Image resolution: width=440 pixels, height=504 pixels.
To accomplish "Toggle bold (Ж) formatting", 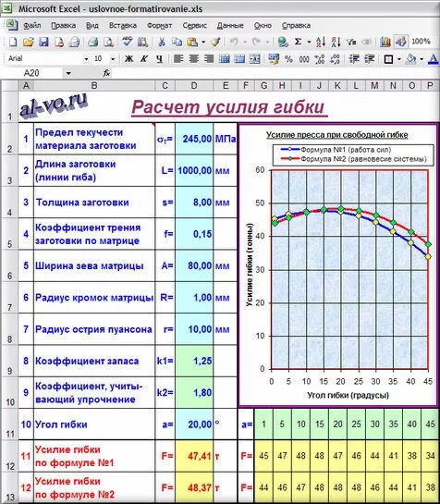I will click(x=128, y=59).
